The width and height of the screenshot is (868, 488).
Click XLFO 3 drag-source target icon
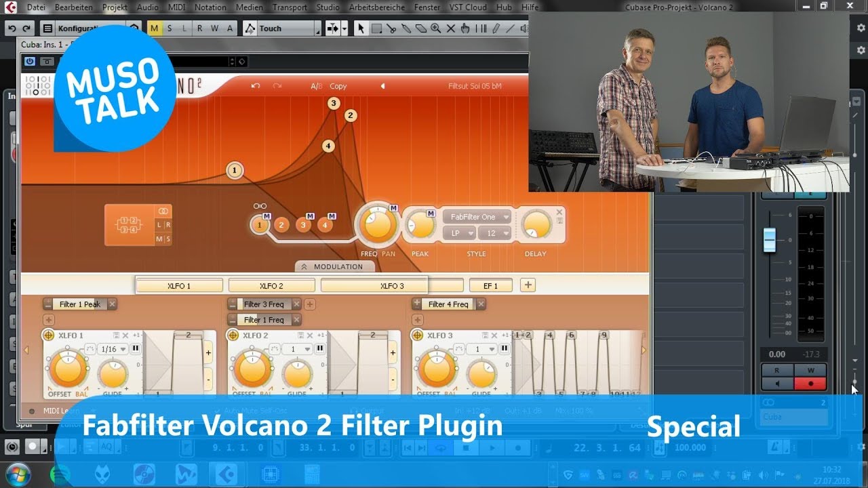coord(417,335)
